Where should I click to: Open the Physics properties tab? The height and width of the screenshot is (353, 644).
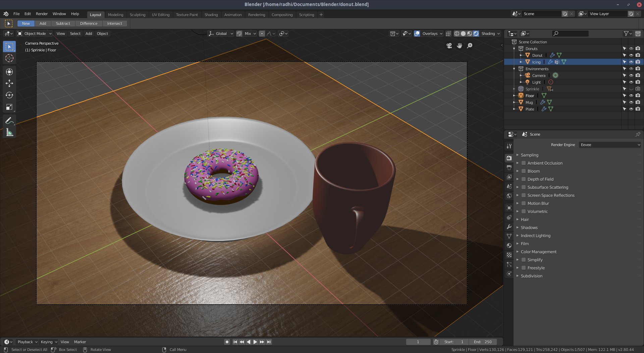point(509,274)
